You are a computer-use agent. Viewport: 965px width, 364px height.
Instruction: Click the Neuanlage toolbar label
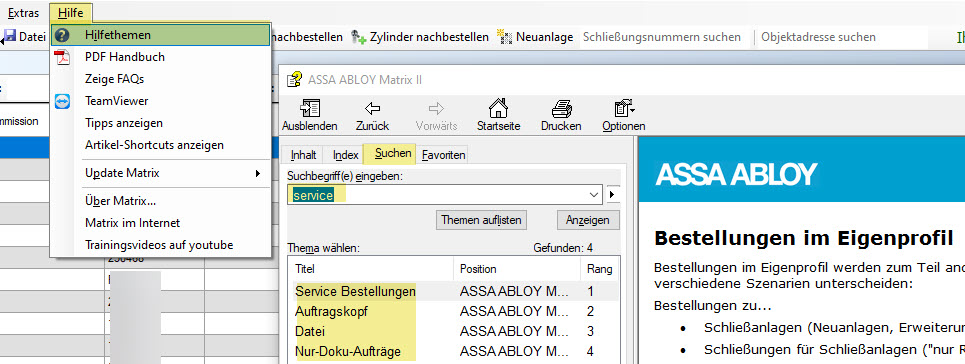(x=545, y=37)
